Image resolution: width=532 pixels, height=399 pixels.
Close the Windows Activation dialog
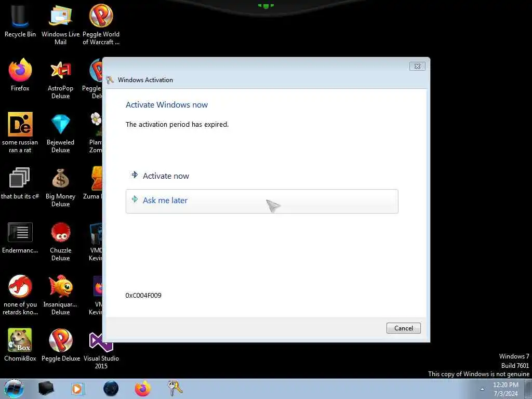click(x=417, y=66)
